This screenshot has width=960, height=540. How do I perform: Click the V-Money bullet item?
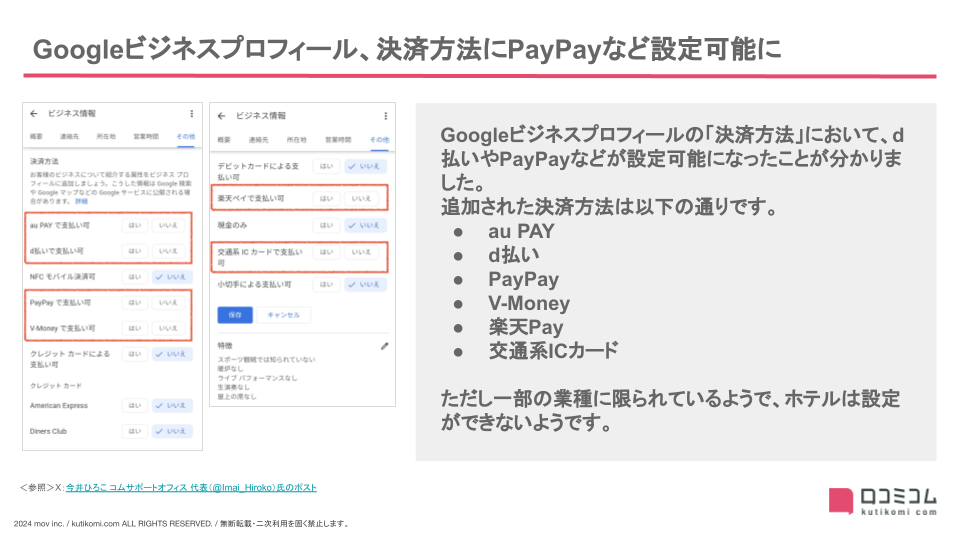pyautogui.click(x=529, y=303)
